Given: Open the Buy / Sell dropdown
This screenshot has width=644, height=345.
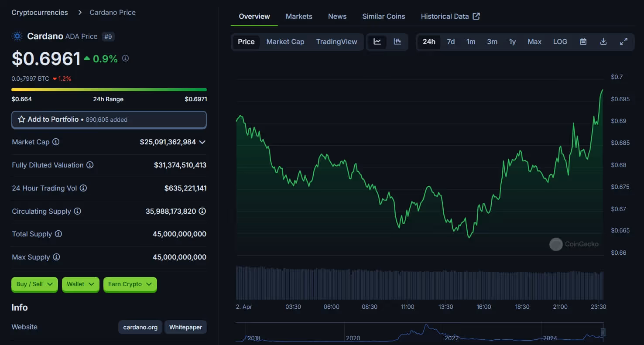Looking at the screenshot, I should tap(34, 284).
